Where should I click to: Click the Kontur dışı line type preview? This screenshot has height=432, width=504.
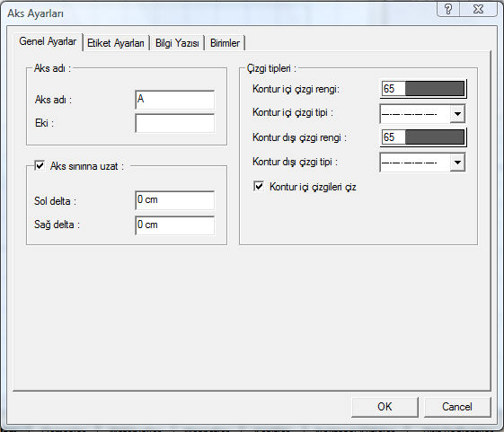click(x=415, y=163)
